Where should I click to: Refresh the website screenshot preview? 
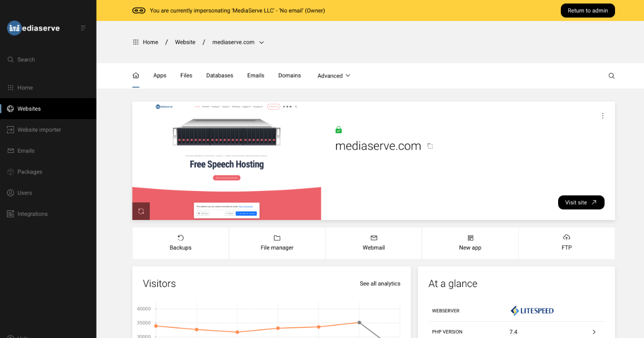tap(141, 211)
